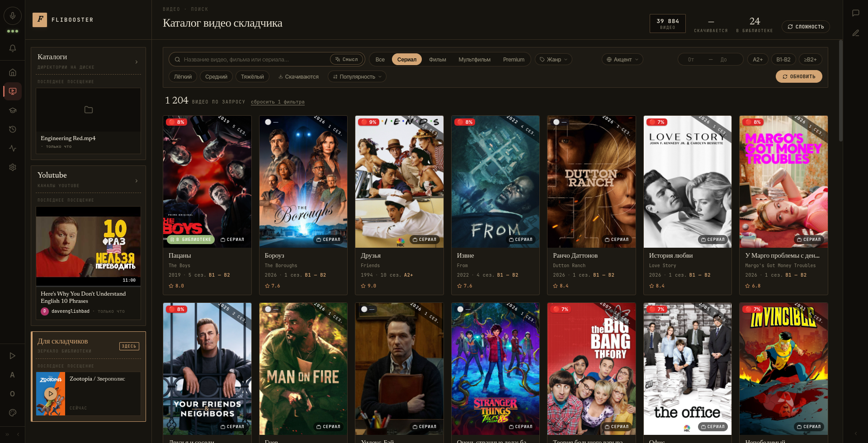Screen dimensions: 868x443
Task: Click the folder icon in Каталоги preview
Action: pos(89,110)
